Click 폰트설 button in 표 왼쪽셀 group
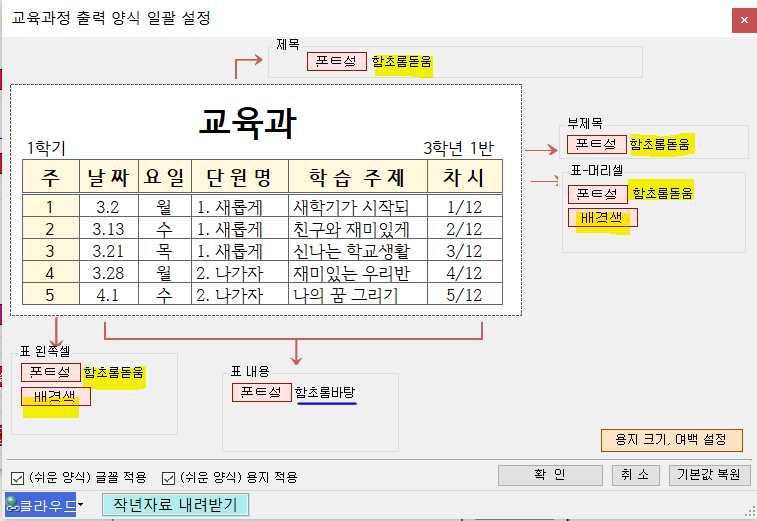 tap(51, 372)
